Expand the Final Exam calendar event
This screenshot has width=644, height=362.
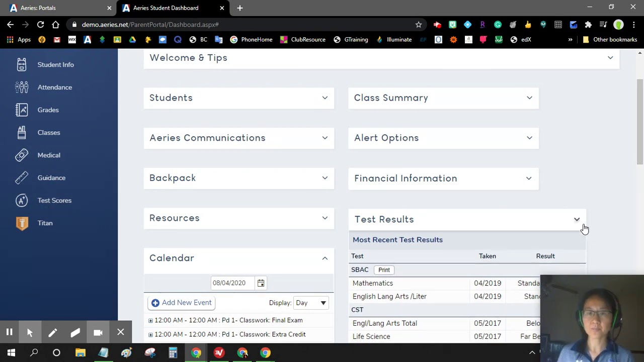pos(150,320)
